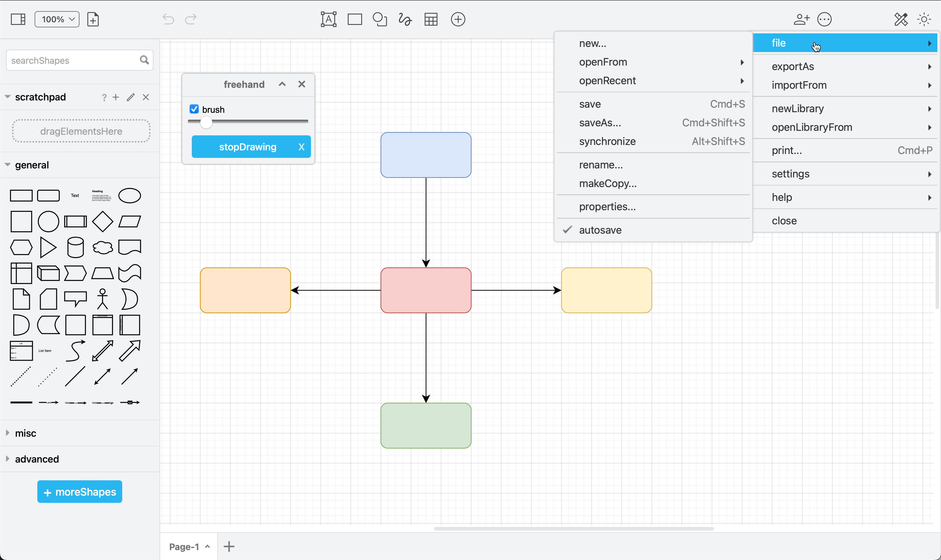Open the 100% zoom dropdown
Screen dimensions: 941x560
57,19
